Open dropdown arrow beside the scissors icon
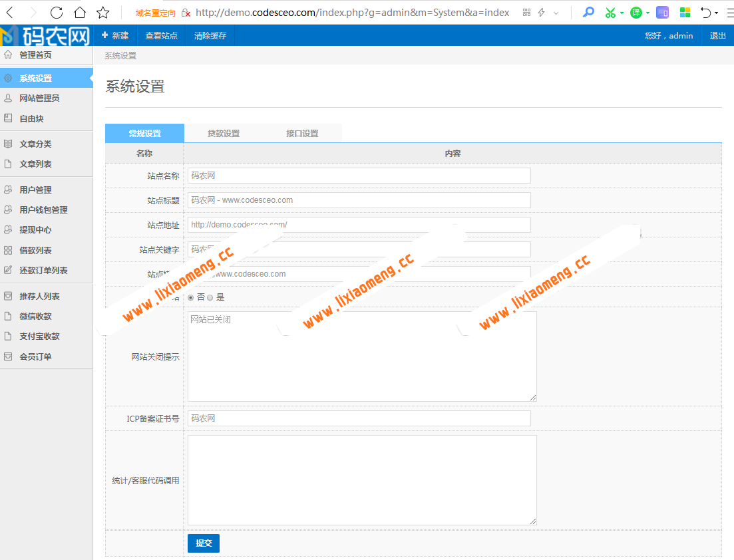 622,13
